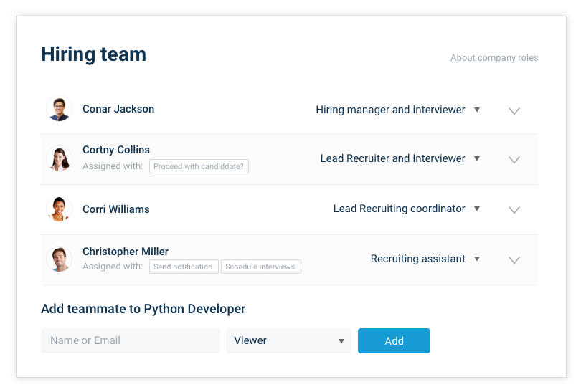Screen dimensions: 586x392
Task: Click Corri Williams' avatar photo
Action: coord(59,209)
